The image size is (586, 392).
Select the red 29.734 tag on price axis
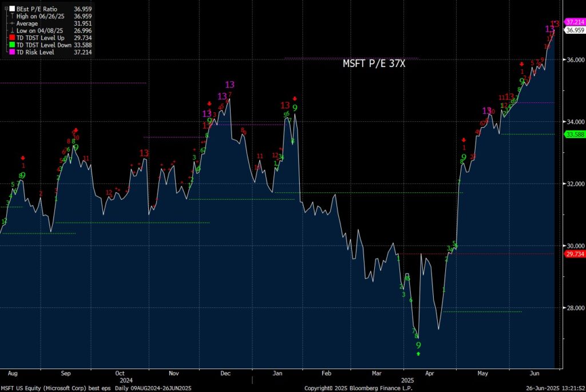click(x=575, y=254)
